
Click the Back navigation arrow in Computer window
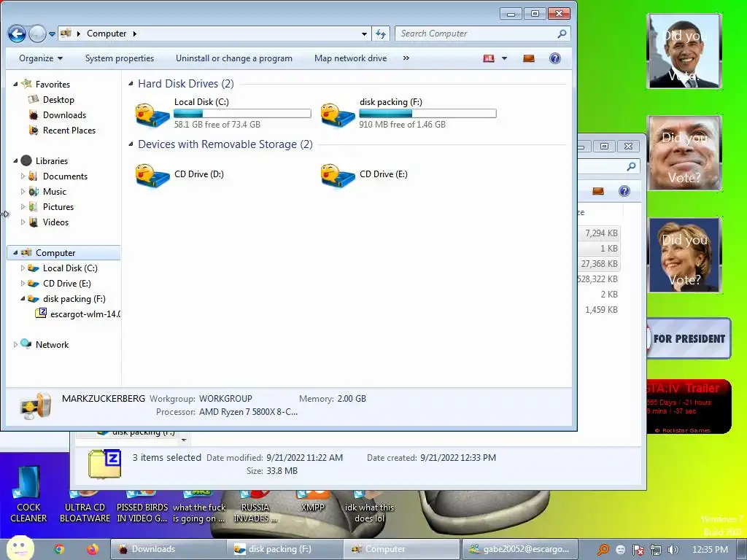(18, 34)
